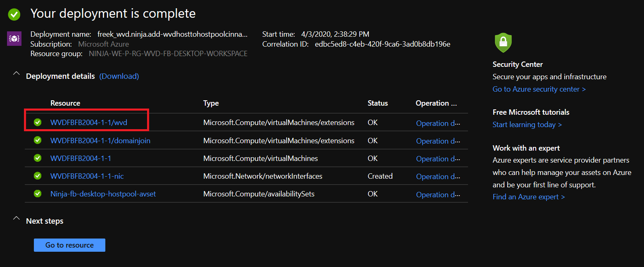The image size is (644, 267).
Task: Click Start learning today link
Action: (x=527, y=125)
